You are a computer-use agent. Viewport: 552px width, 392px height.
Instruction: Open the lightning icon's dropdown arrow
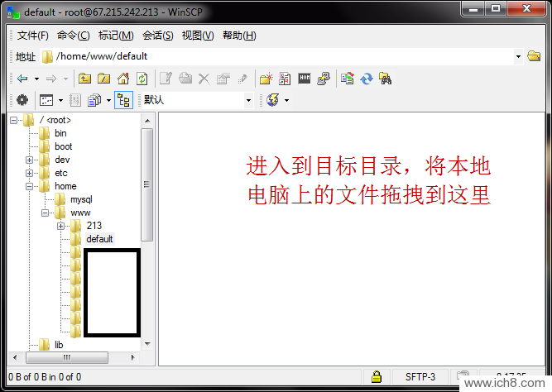coord(287,101)
